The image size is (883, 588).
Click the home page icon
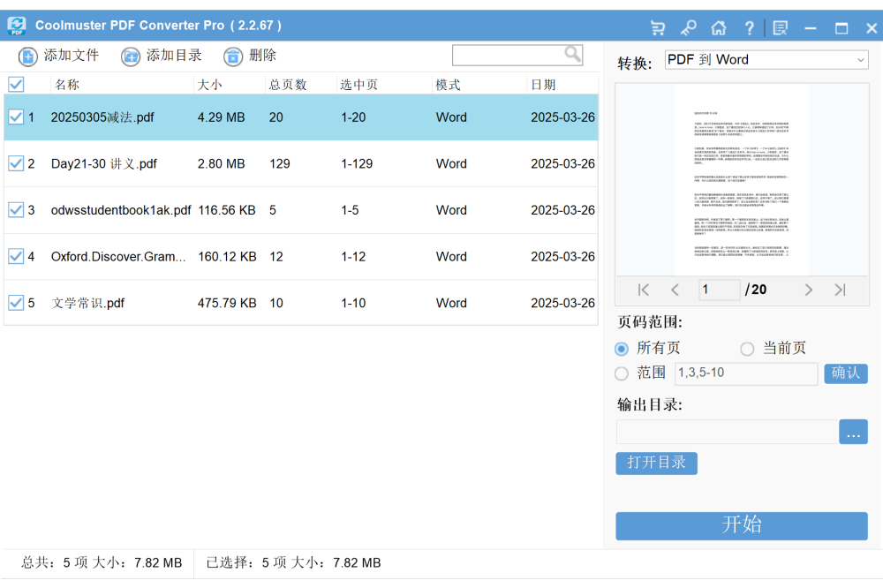point(718,27)
